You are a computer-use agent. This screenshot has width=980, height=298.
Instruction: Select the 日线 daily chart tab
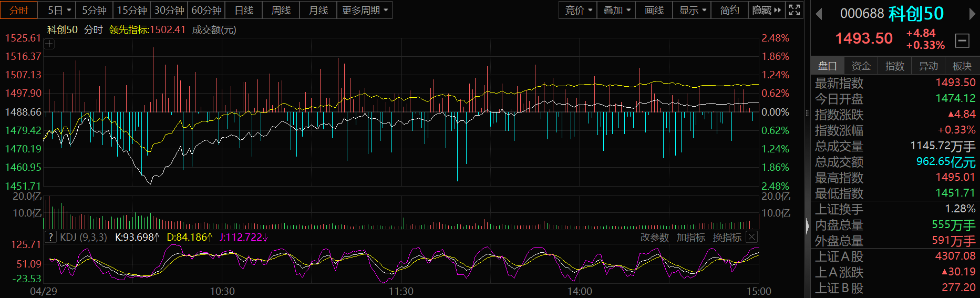[x=244, y=10]
